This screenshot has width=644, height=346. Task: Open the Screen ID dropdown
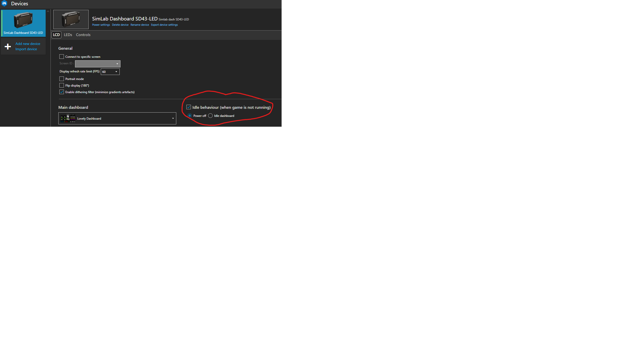point(97,64)
